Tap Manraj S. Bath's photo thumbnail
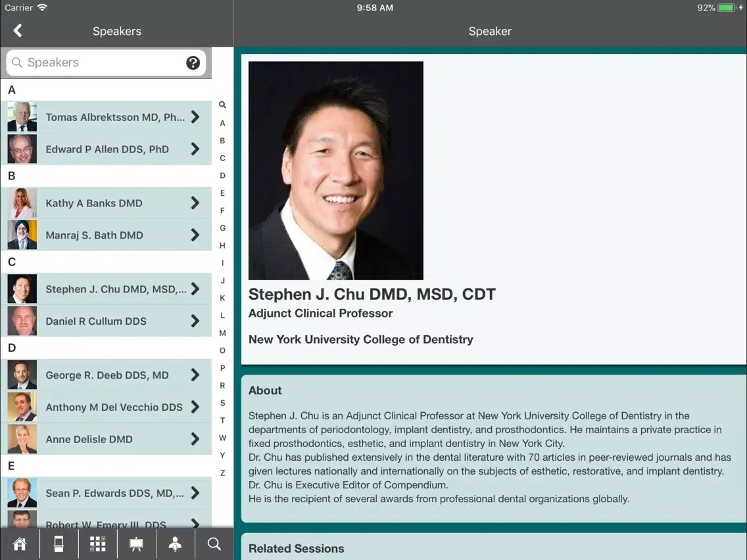 tap(22, 235)
